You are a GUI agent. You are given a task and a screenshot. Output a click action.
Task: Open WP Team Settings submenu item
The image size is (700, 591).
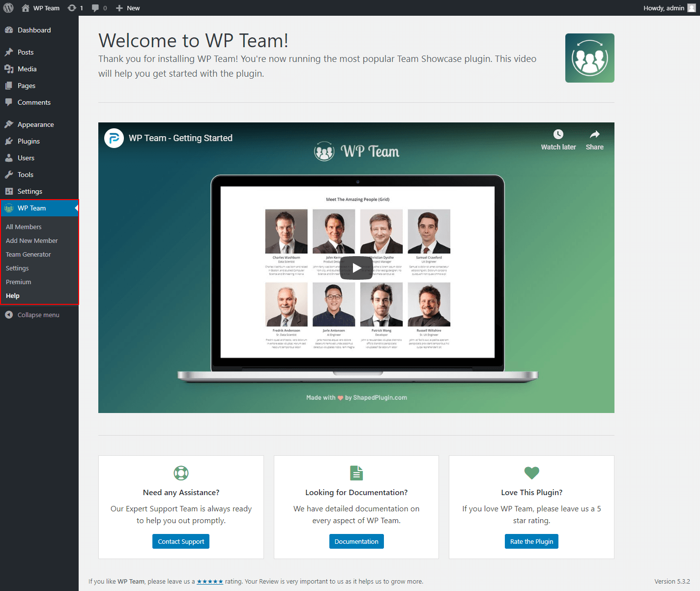pos(17,268)
